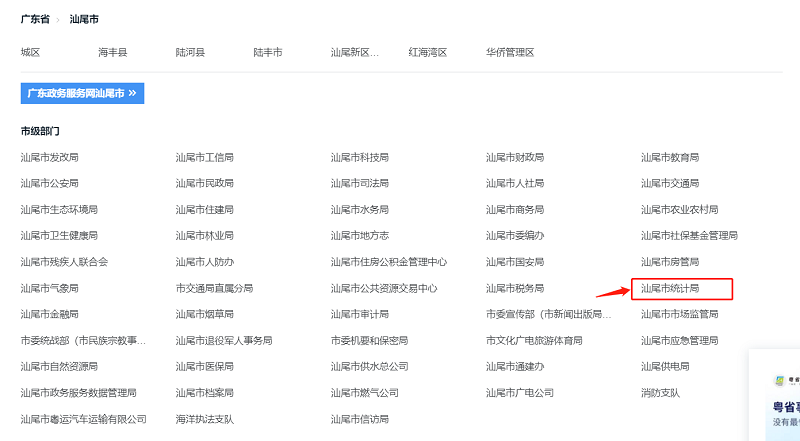Open 汕尾市残疾人联合会 link

click(64, 262)
